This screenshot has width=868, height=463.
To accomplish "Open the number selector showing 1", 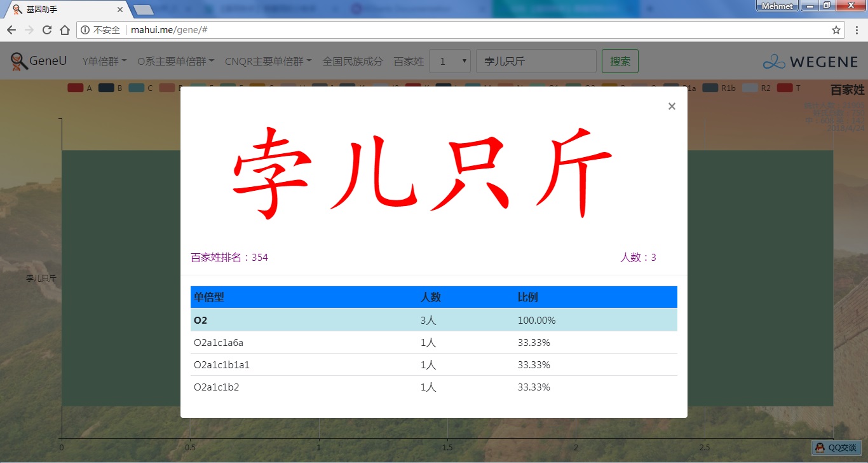I will 450,62.
